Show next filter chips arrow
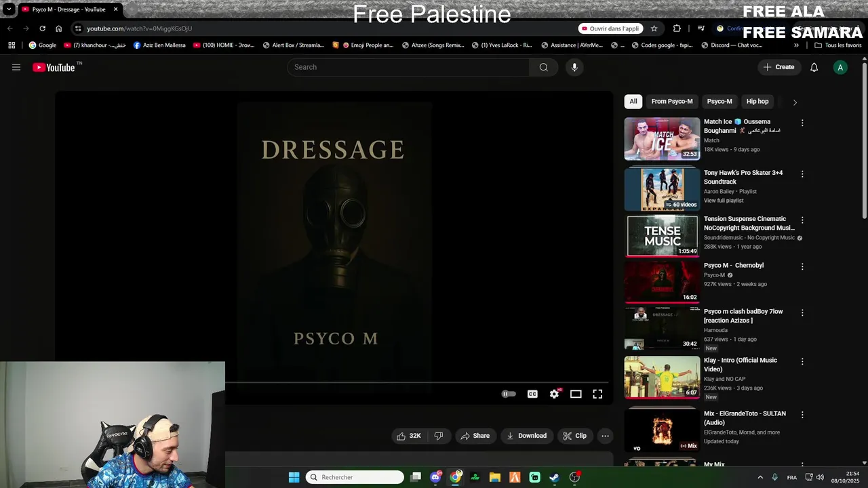Viewport: 868px width, 488px height. pyautogui.click(x=795, y=102)
